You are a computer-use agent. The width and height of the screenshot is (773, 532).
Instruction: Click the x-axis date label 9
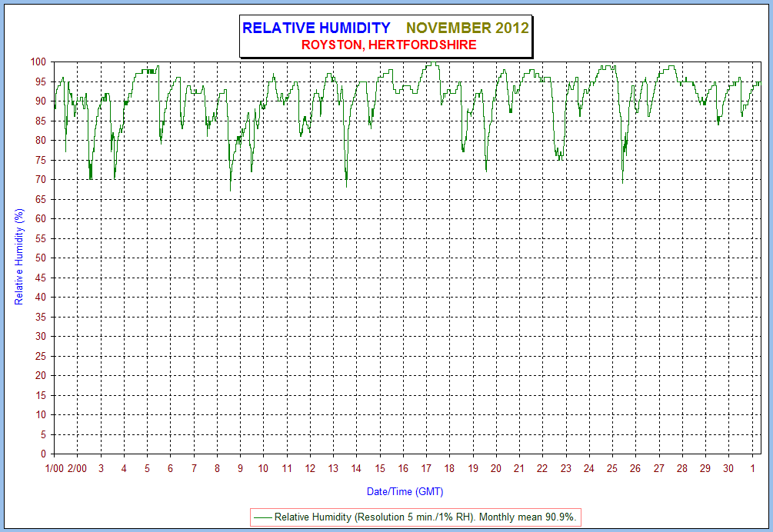click(241, 468)
